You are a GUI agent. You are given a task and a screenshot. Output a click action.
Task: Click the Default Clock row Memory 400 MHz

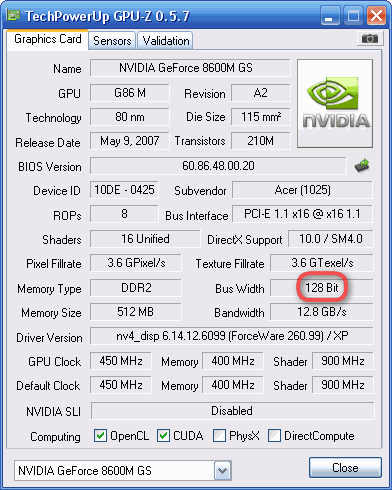[233, 385]
